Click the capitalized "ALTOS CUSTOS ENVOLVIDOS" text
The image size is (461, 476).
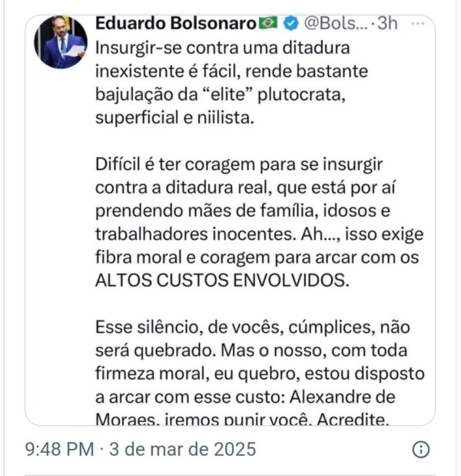click(222, 281)
